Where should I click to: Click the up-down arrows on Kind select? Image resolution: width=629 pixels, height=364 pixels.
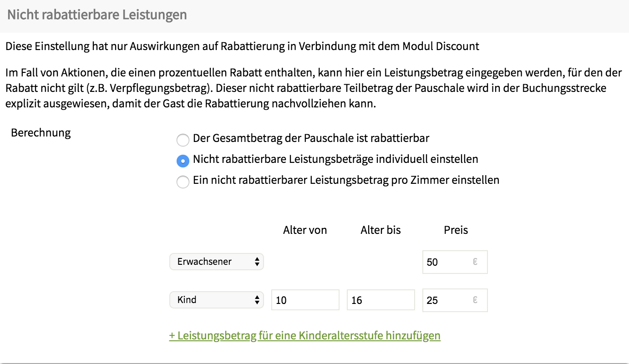(257, 300)
